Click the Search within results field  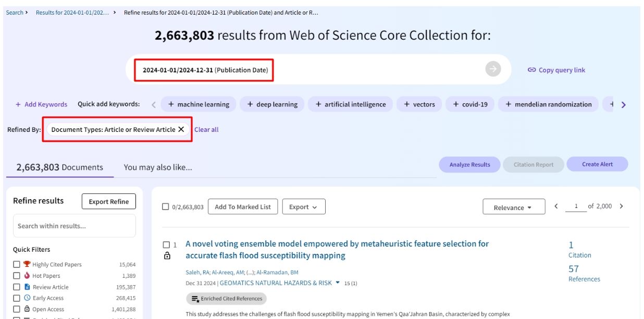pyautogui.click(x=75, y=226)
